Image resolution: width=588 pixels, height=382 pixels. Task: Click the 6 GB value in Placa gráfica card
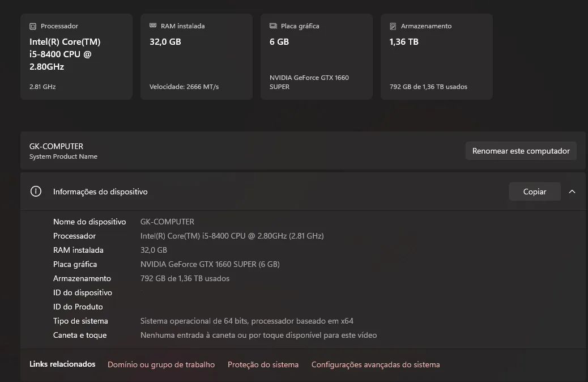279,41
